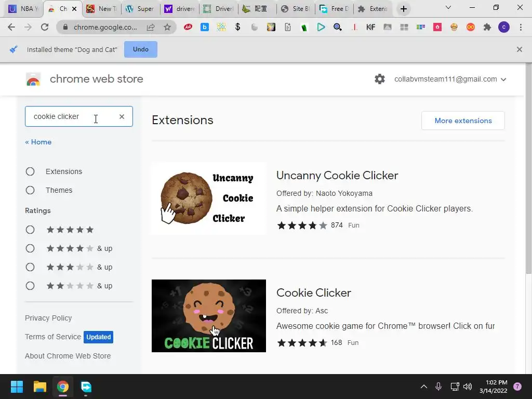The height and width of the screenshot is (399, 532).
Task: Click the Uncanny Cookie Clicker thumbnail
Action: pos(209,198)
